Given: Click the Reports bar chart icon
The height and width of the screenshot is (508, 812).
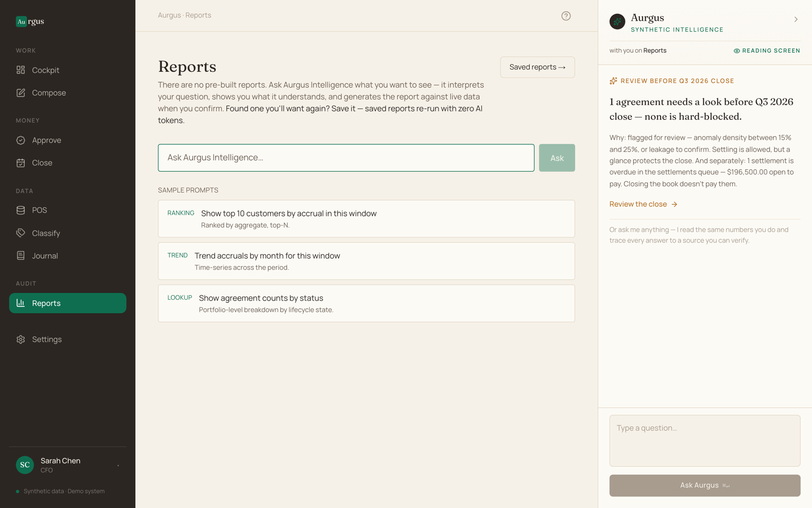Looking at the screenshot, I should pyautogui.click(x=21, y=303).
